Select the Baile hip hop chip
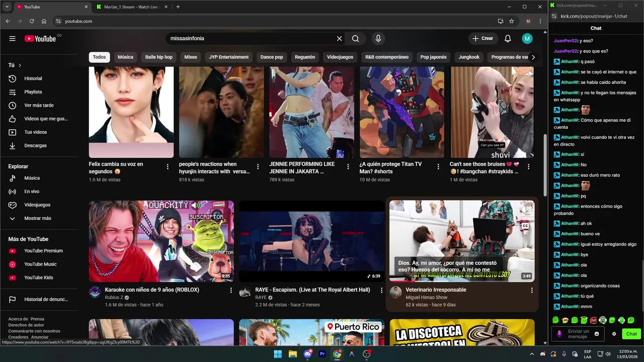The height and width of the screenshot is (362, 644). click(158, 57)
